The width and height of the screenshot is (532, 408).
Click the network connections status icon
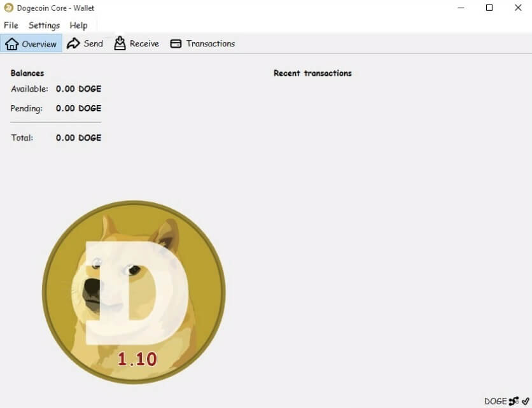tap(514, 401)
